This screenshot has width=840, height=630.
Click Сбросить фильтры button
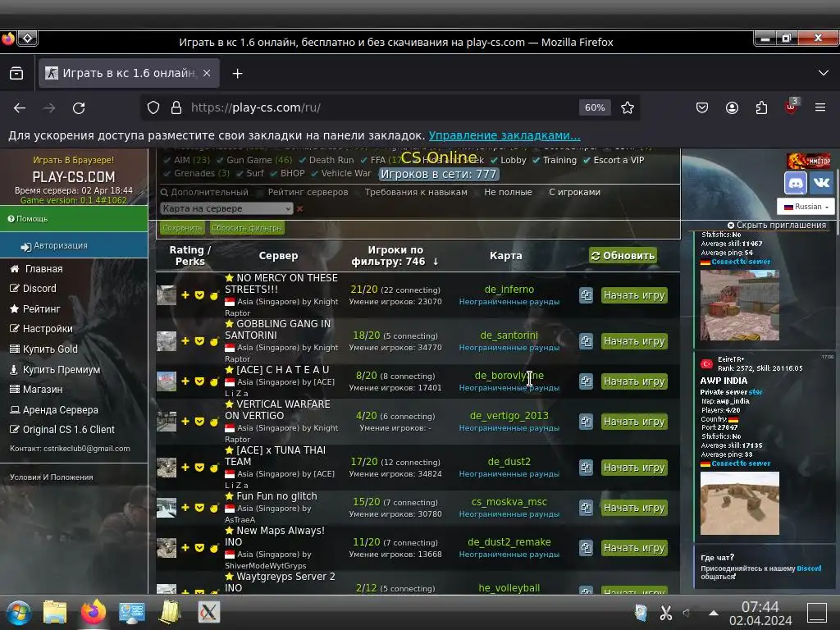click(246, 228)
